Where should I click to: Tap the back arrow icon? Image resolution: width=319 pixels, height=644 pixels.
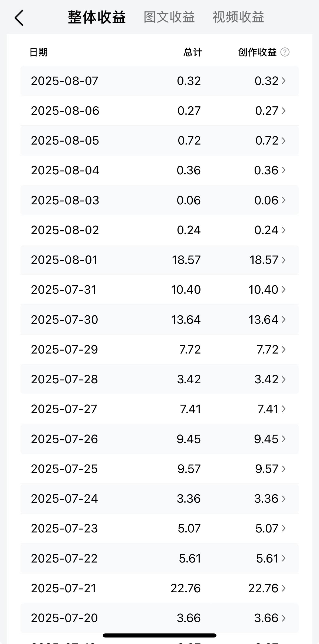(x=19, y=18)
